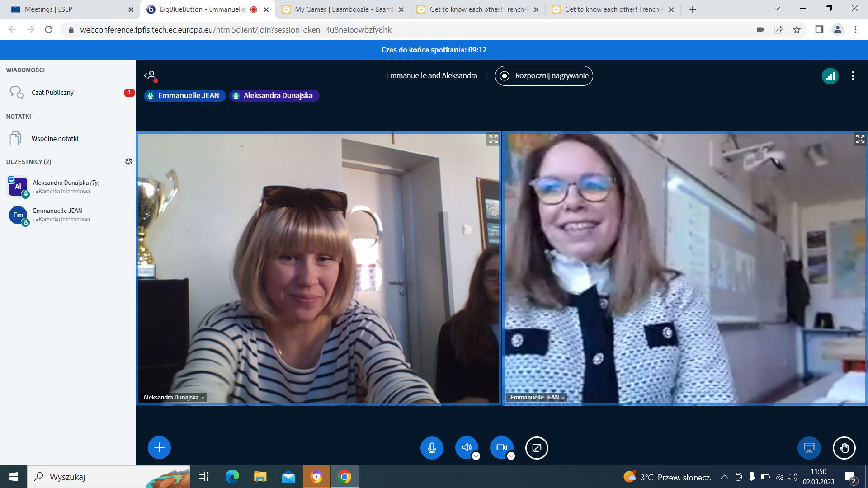
Task: Share this page icon
Action: point(778,30)
